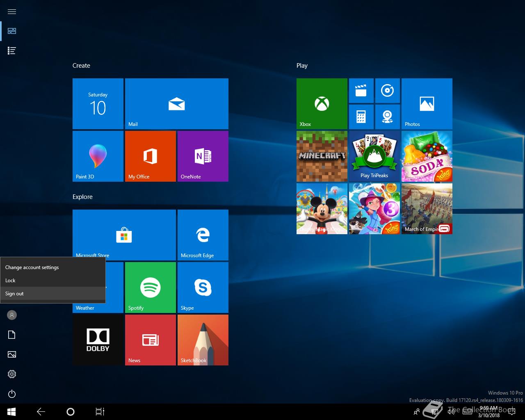Open the News tile

click(151, 340)
